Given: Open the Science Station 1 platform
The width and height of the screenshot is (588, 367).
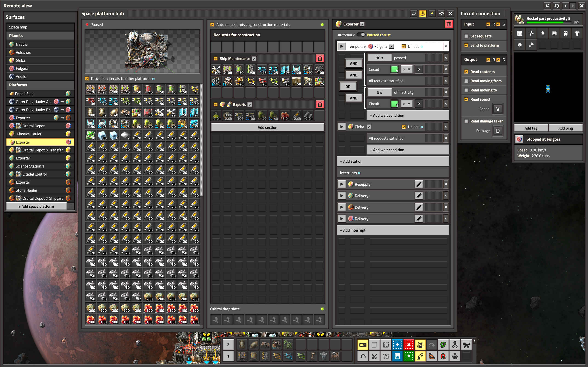Looking at the screenshot, I should (x=40, y=166).
